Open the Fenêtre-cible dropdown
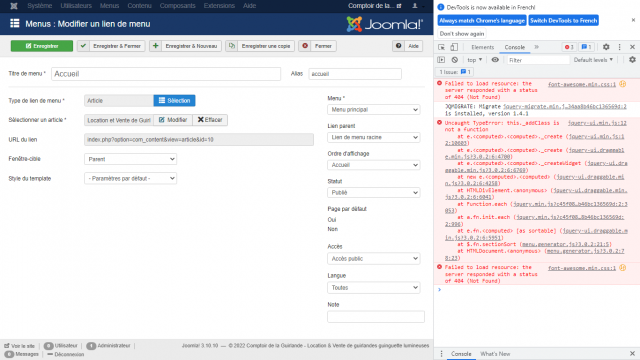 [131, 159]
